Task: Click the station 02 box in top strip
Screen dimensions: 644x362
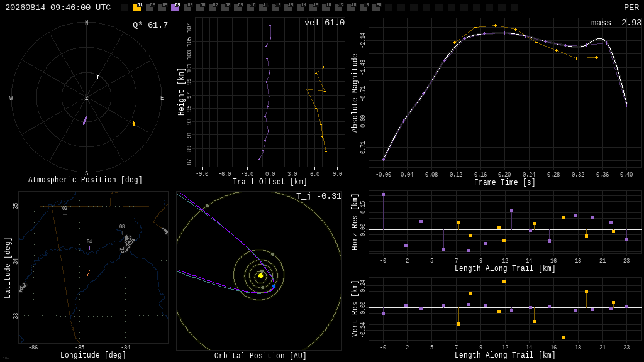Action: [x=150, y=8]
